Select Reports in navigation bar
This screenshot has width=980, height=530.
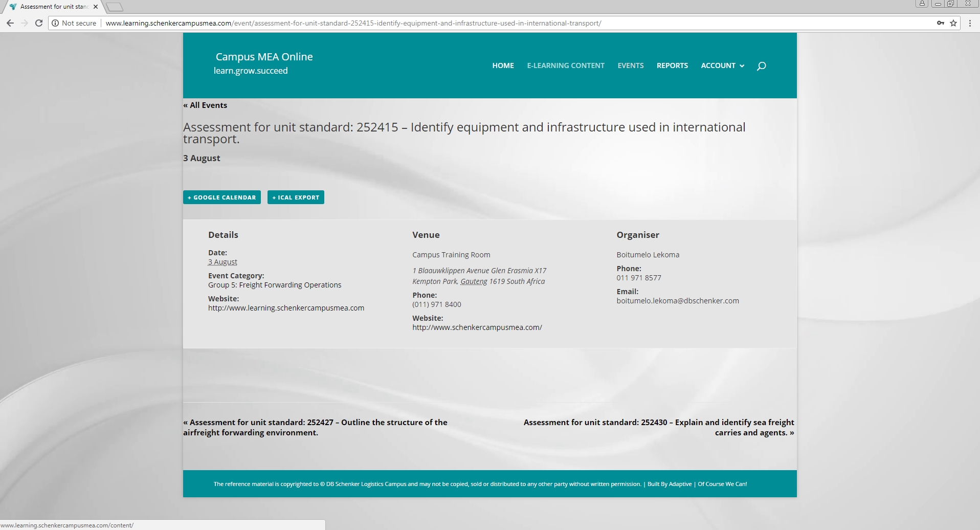click(x=672, y=65)
